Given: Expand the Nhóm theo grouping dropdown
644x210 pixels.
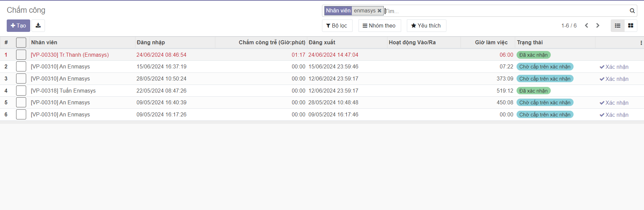Looking at the screenshot, I should coord(379,25).
